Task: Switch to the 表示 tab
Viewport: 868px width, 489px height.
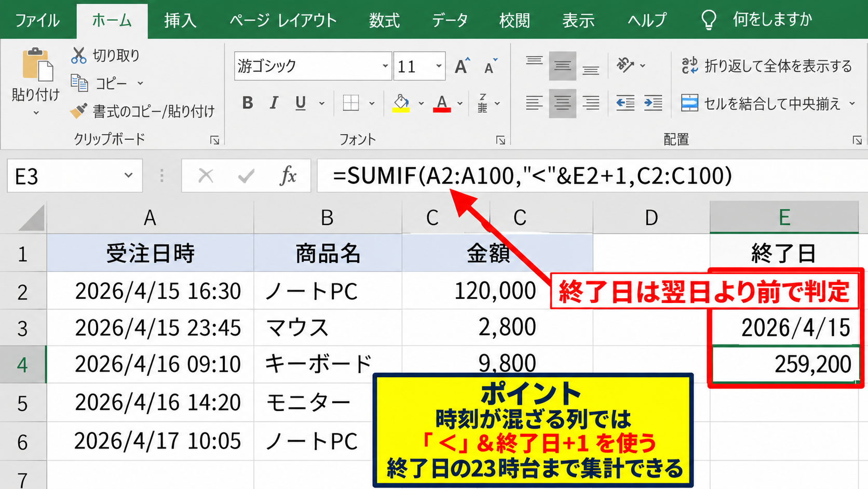Action: point(578,20)
